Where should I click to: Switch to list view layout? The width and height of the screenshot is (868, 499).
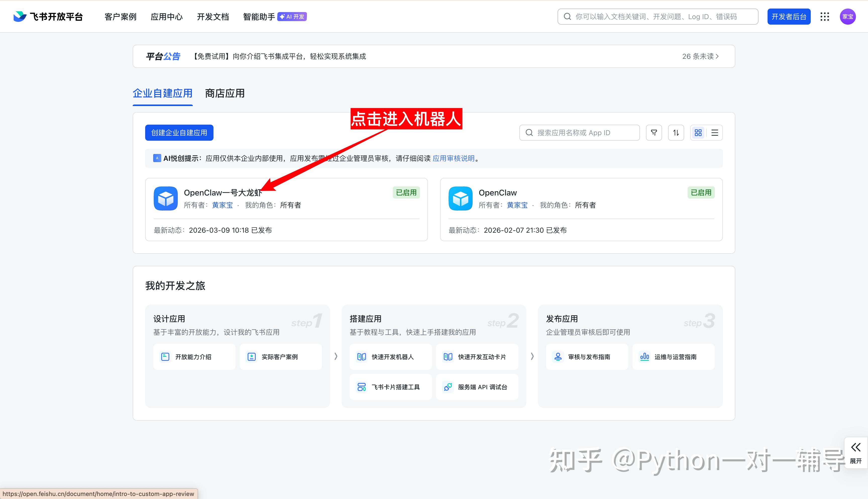pos(715,133)
